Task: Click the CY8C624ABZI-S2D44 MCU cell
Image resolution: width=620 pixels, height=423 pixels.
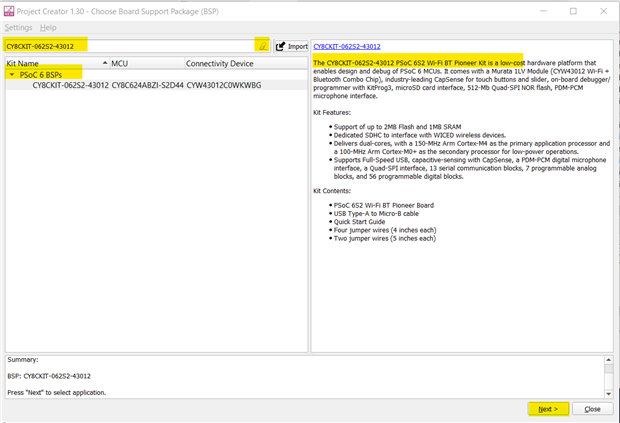Action: click(147, 85)
